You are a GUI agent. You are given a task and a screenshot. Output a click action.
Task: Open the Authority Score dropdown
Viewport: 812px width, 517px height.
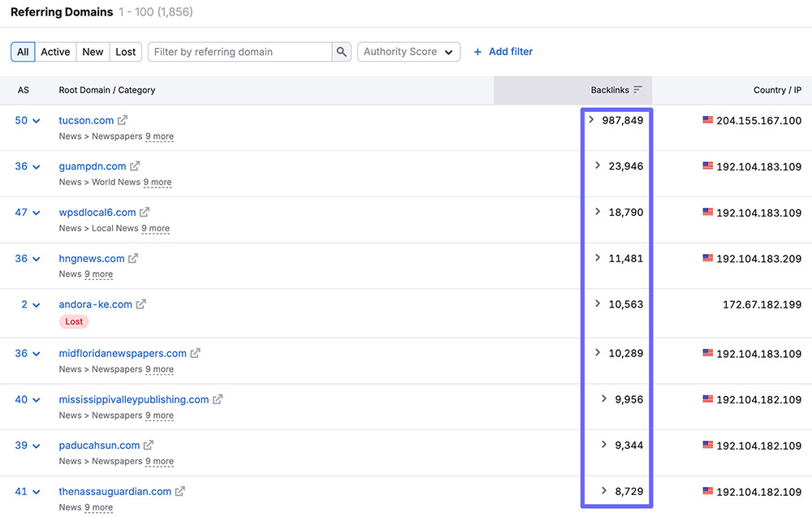(x=408, y=52)
